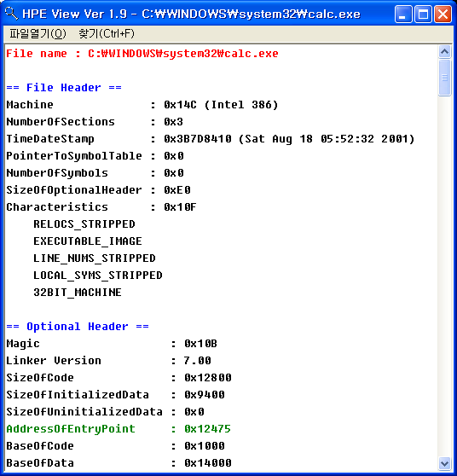Click the EXECUTABLE_IMAGE flag
The width and height of the screenshot is (457, 476).
[x=88, y=241]
